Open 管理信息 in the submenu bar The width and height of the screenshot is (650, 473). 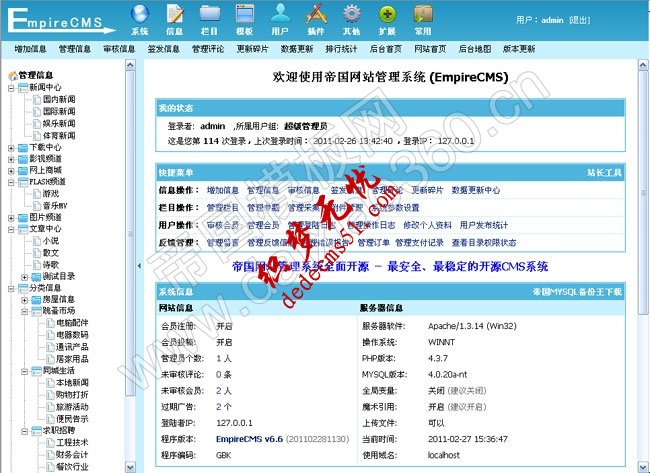[75, 49]
